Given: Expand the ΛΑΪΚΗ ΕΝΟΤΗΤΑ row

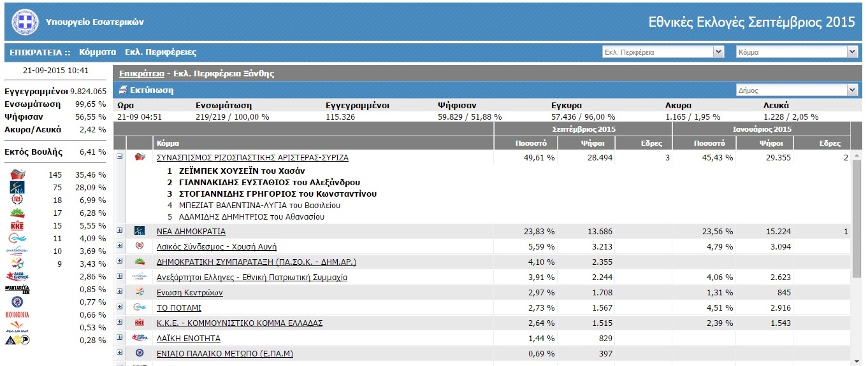Looking at the screenshot, I should point(119,337).
